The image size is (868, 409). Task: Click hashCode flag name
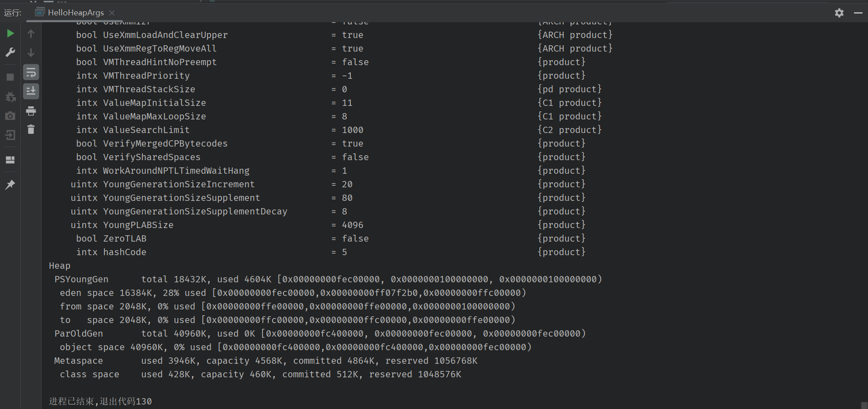(x=125, y=252)
